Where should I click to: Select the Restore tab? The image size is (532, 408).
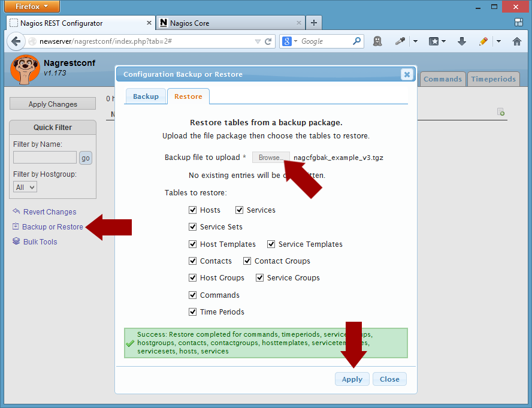pos(188,96)
